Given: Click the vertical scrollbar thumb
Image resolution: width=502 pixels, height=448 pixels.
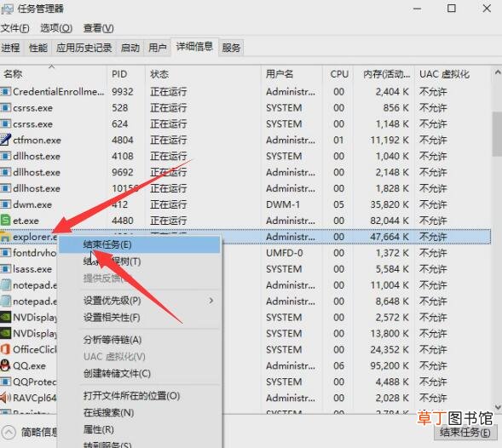Looking at the screenshot, I should 497,134.
